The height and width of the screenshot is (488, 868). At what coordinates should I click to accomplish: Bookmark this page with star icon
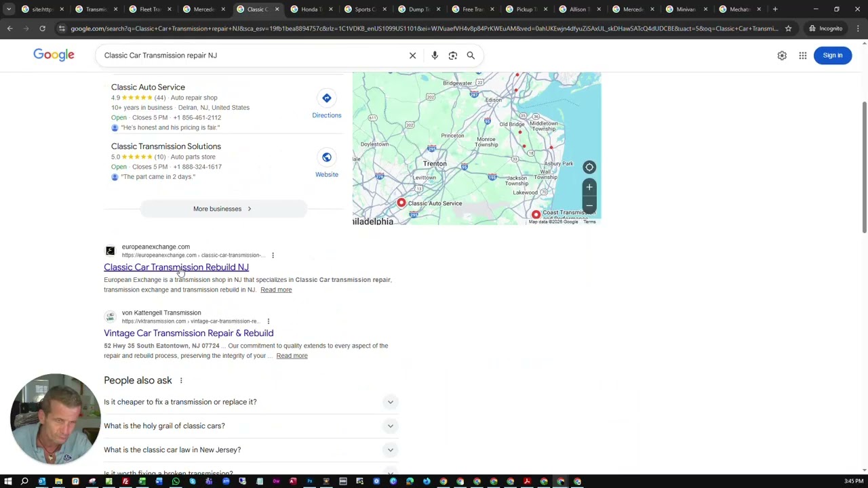coord(788,28)
